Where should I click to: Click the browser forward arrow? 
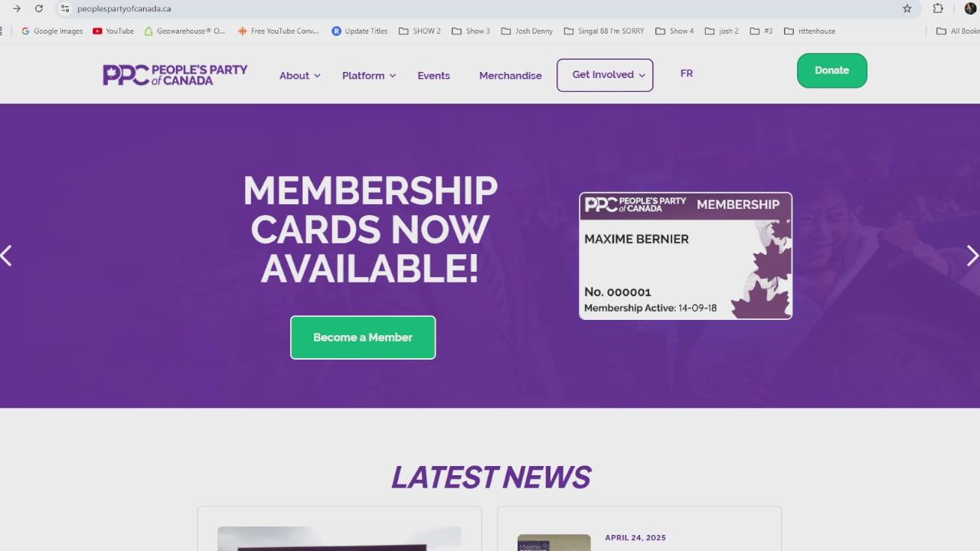pyautogui.click(x=16, y=8)
